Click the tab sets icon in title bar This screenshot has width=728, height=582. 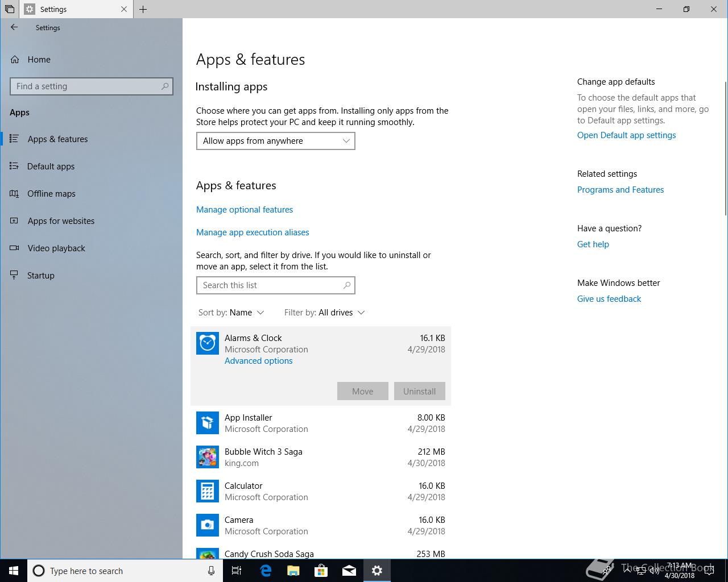pos(9,9)
